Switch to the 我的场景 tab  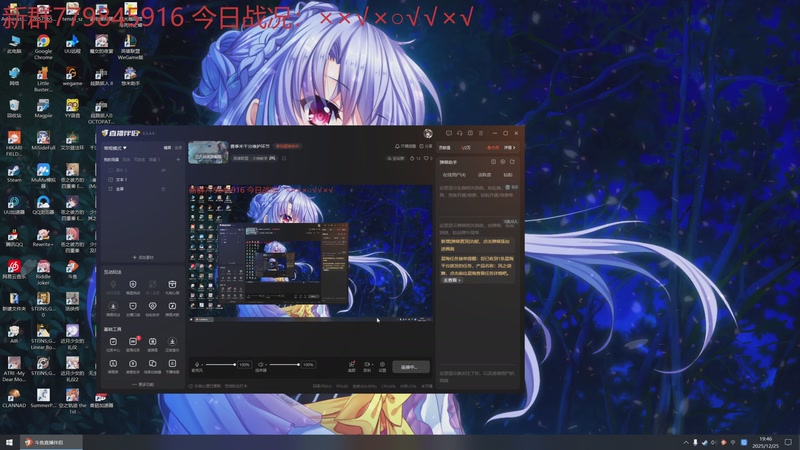(x=111, y=160)
